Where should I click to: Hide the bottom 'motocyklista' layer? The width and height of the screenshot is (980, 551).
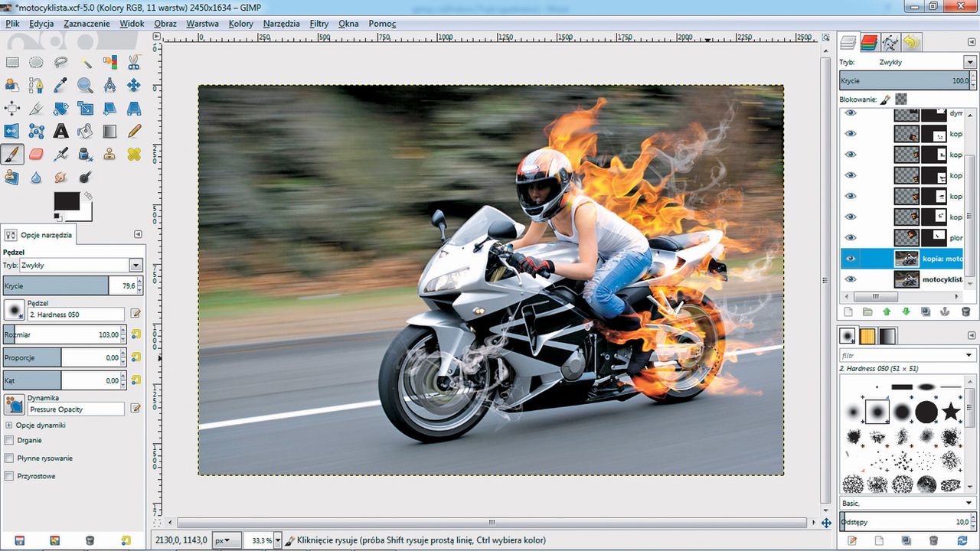pyautogui.click(x=850, y=279)
